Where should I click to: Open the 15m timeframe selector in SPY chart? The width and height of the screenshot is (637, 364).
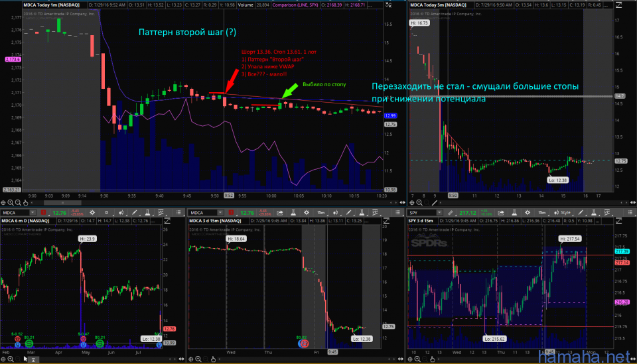(x=541, y=213)
